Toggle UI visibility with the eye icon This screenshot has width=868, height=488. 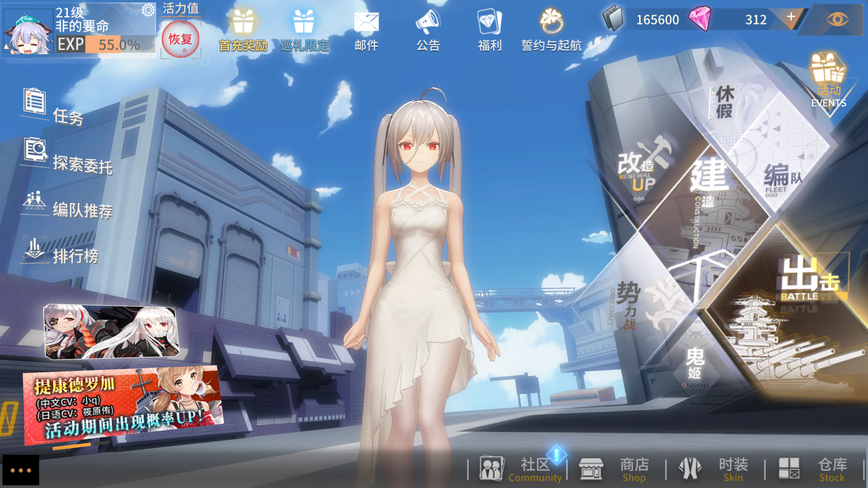point(837,19)
